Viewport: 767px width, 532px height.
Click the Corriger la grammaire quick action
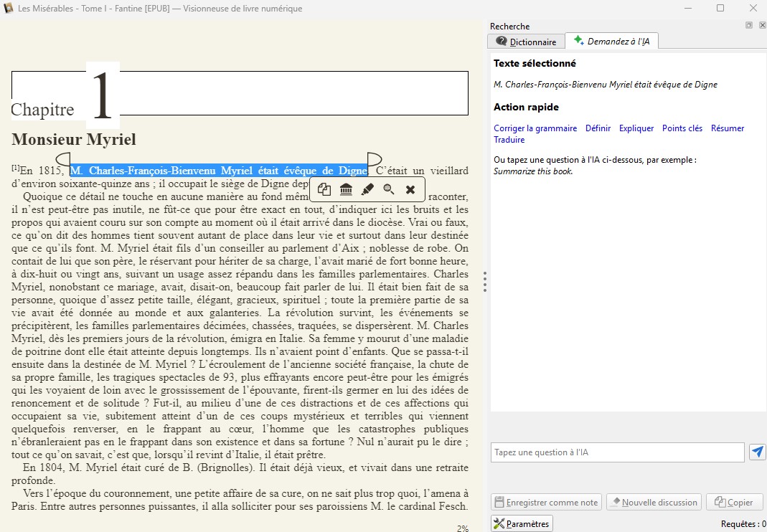point(535,128)
